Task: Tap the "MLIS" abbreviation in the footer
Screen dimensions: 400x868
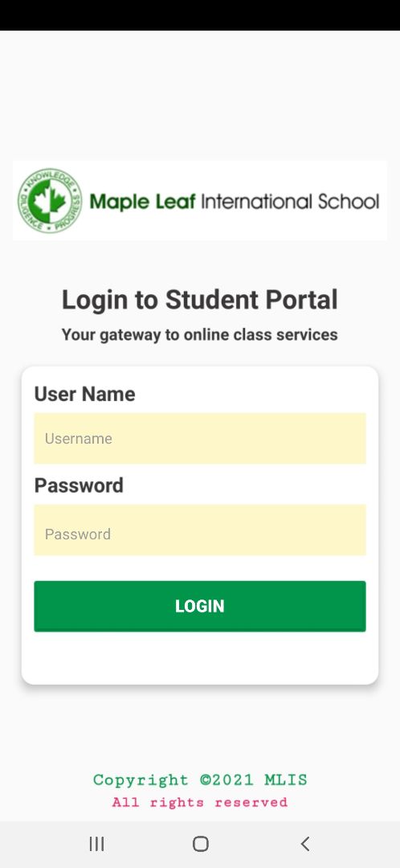Action: 285,780
